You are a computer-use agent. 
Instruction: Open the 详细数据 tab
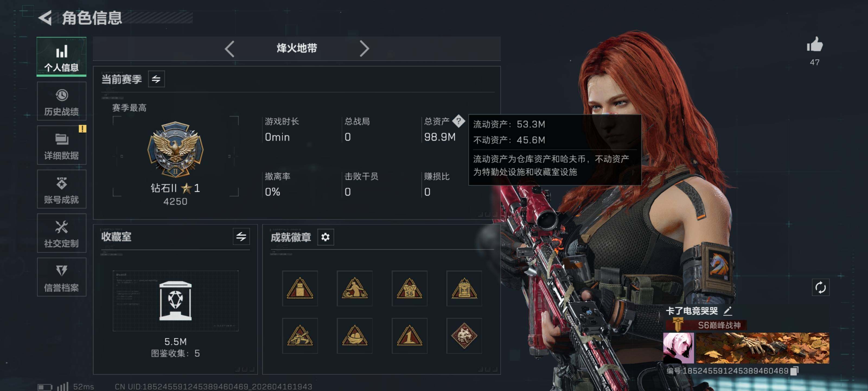61,145
